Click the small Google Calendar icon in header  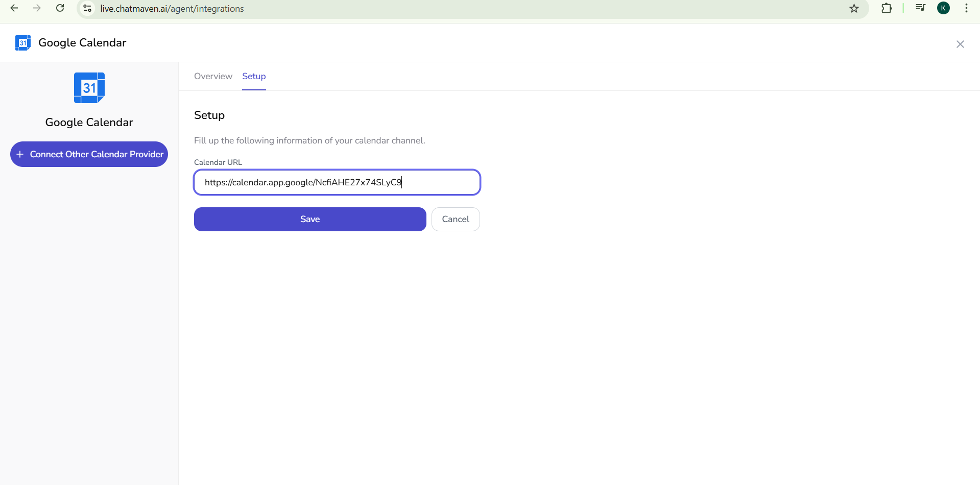coord(23,43)
